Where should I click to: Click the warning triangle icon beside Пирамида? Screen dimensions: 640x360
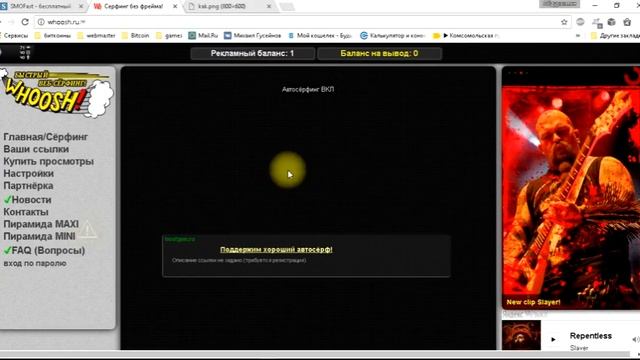[87, 230]
